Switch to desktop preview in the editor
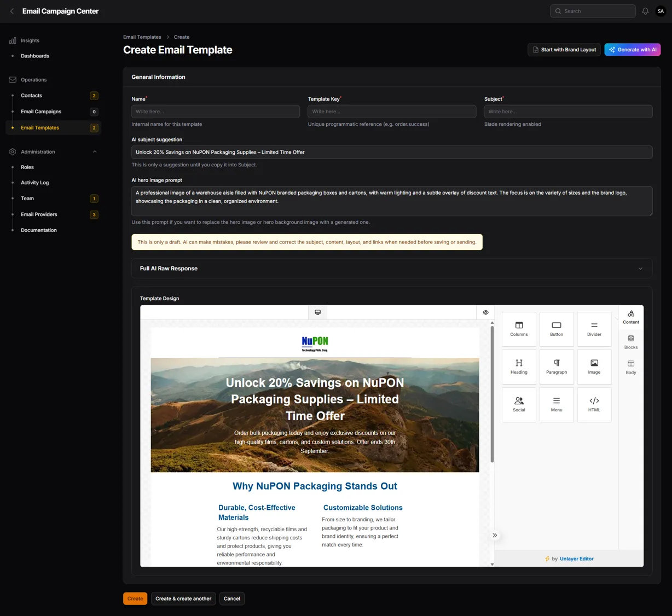 (x=317, y=312)
